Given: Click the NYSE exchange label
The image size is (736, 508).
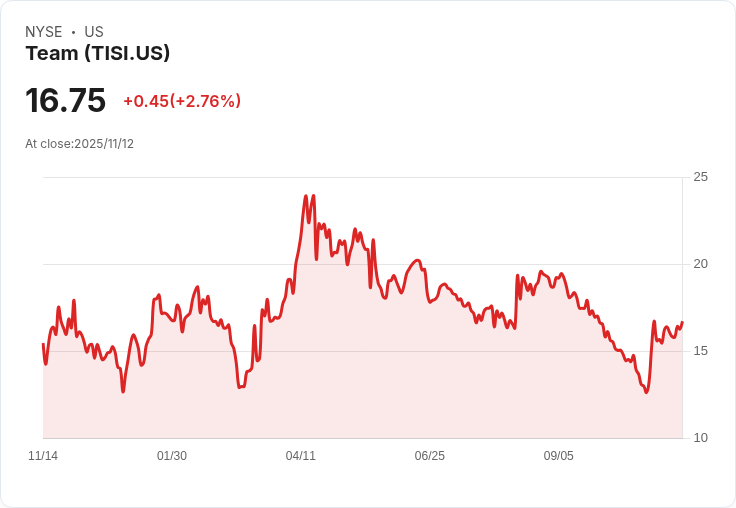Looking at the screenshot, I should 44,32.
